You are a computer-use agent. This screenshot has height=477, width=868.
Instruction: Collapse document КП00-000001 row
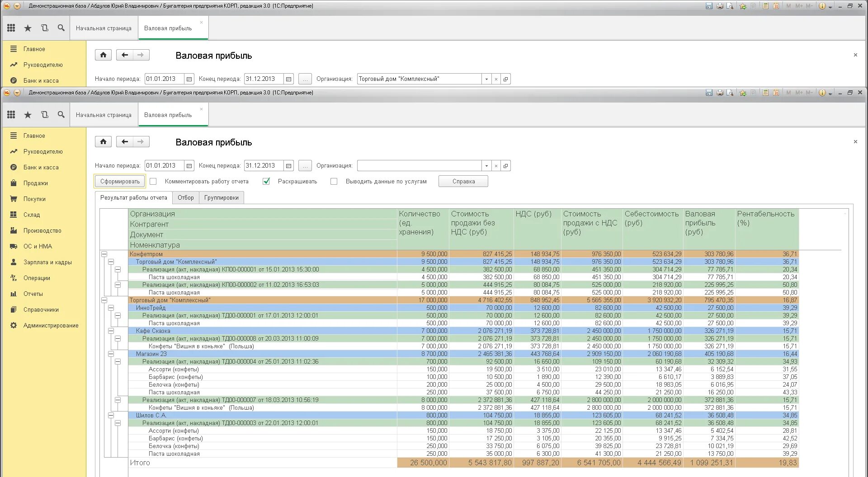pos(118,270)
